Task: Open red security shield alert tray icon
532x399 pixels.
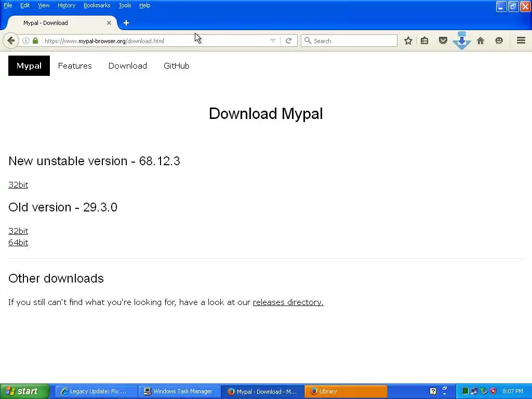Action: 494,391
